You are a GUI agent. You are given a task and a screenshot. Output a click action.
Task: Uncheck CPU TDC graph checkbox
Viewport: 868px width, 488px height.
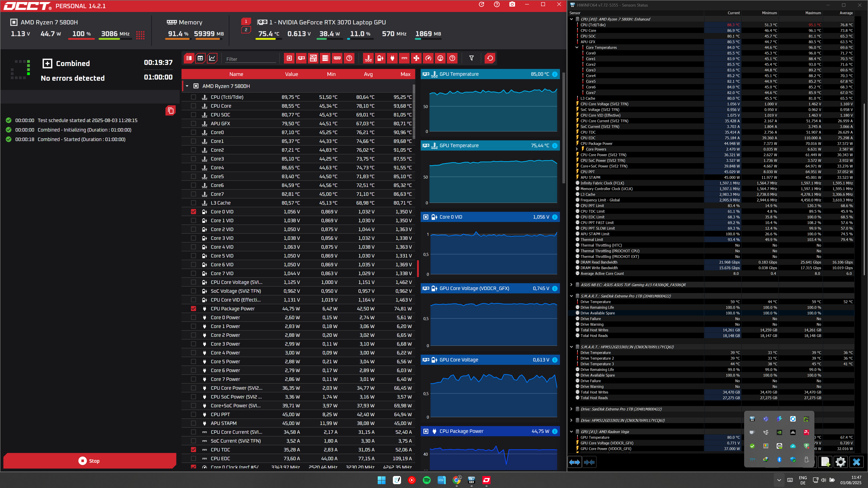[x=193, y=450]
